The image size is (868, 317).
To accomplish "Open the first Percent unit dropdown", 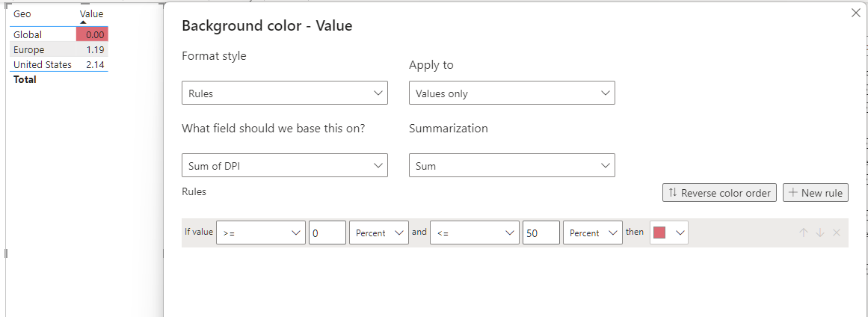I will 378,233.
